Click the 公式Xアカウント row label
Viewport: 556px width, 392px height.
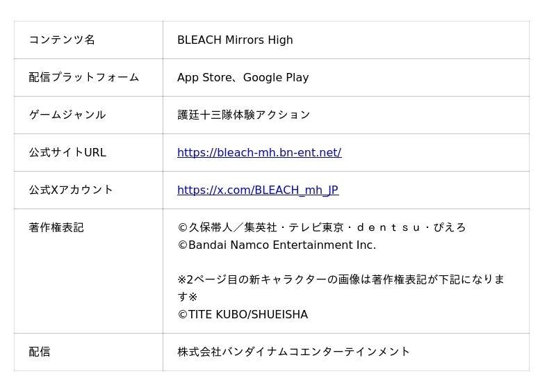[71, 190]
